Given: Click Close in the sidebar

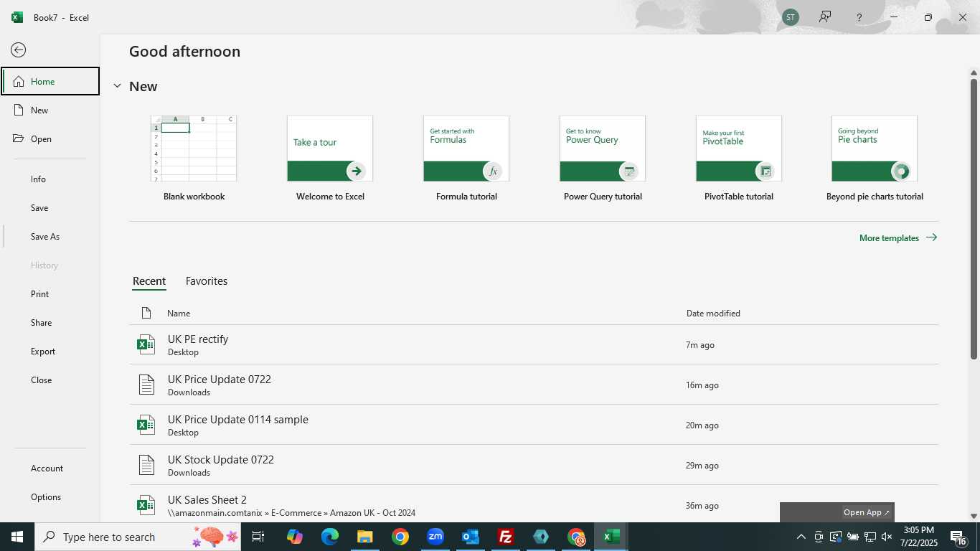Looking at the screenshot, I should 50,380.
